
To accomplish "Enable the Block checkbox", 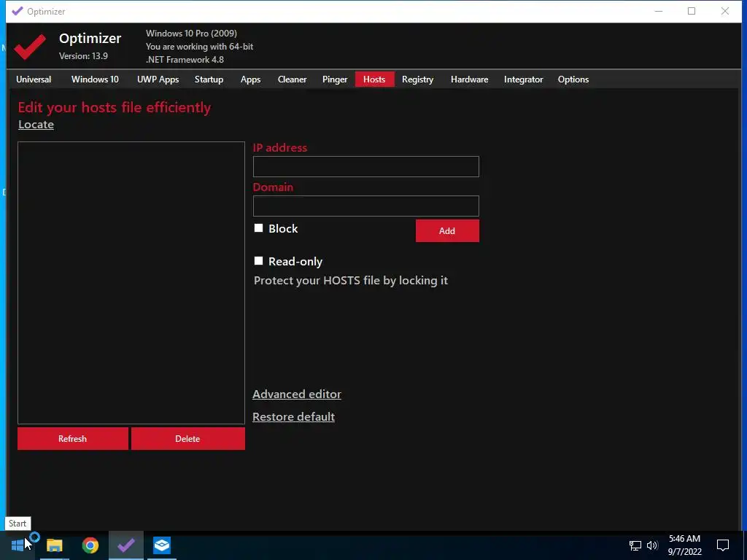I will 259,228.
